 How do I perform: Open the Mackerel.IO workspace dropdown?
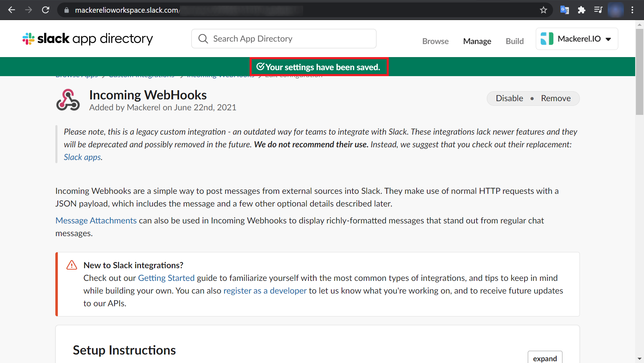pyautogui.click(x=577, y=39)
